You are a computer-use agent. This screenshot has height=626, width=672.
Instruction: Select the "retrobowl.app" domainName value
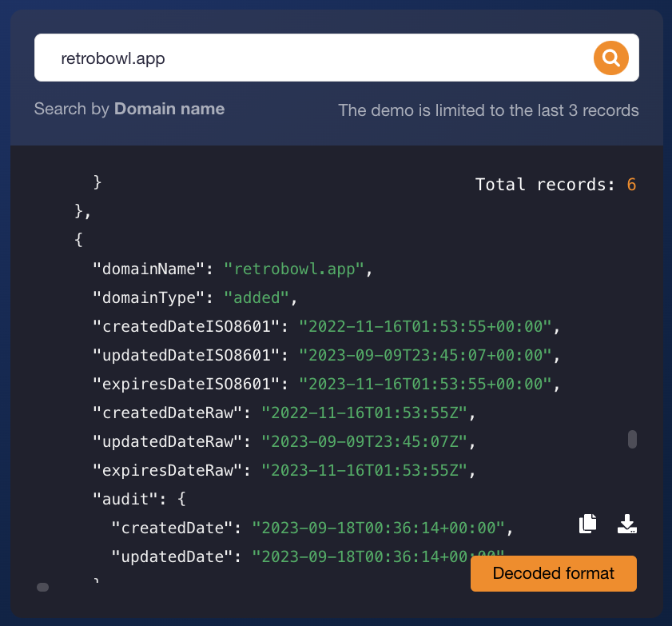(293, 269)
